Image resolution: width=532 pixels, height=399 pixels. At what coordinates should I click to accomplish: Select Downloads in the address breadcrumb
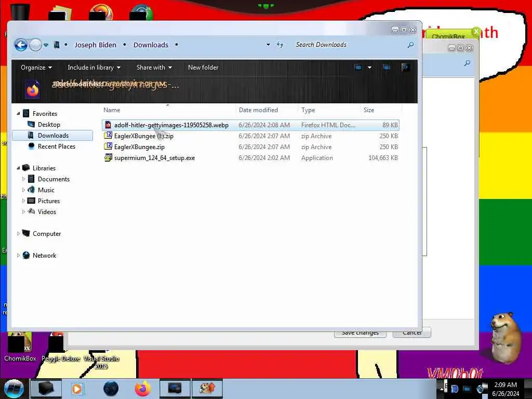(151, 45)
